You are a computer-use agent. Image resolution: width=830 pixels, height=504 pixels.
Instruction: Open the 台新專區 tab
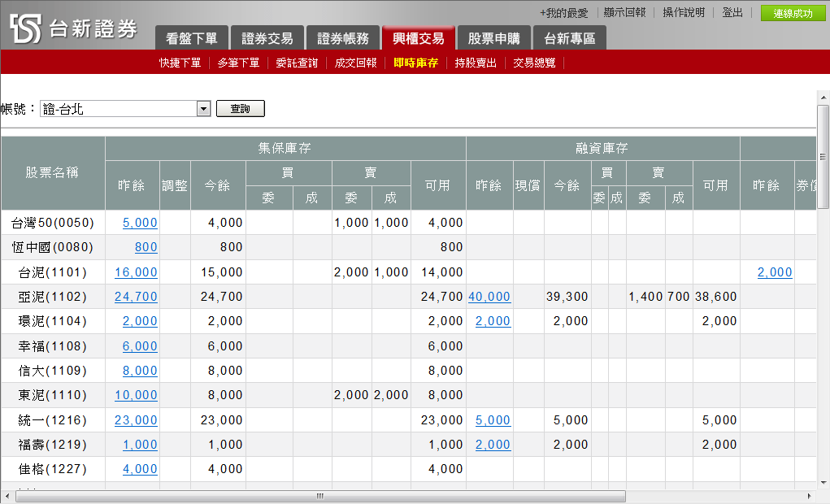pyautogui.click(x=569, y=38)
